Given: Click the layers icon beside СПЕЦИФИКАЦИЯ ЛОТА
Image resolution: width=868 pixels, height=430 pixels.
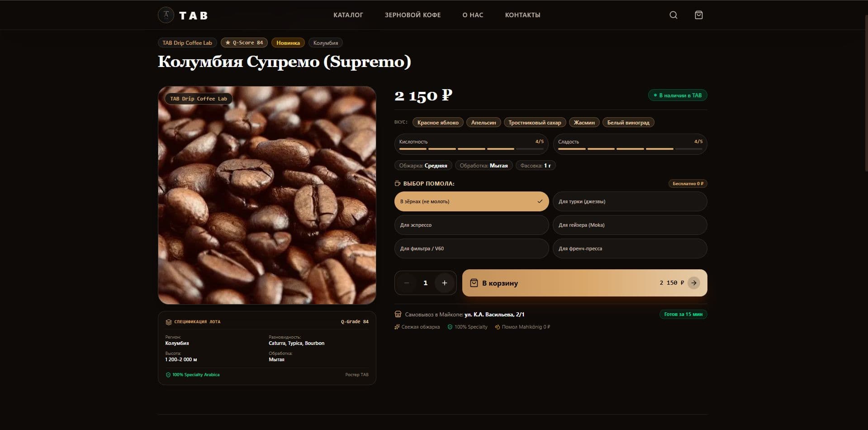Looking at the screenshot, I should pyautogui.click(x=169, y=322).
